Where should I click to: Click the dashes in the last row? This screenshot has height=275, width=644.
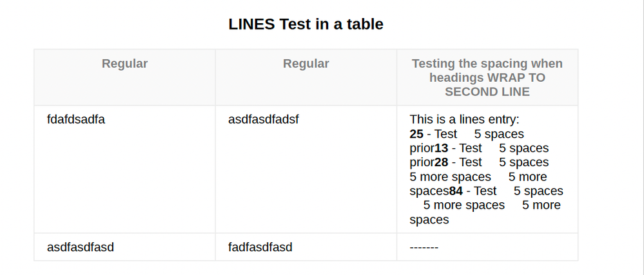tap(424, 247)
